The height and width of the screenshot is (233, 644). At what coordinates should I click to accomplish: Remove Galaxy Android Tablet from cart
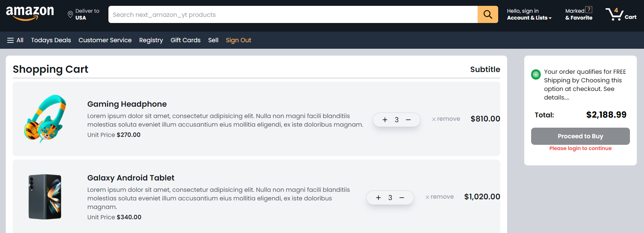coord(440,197)
